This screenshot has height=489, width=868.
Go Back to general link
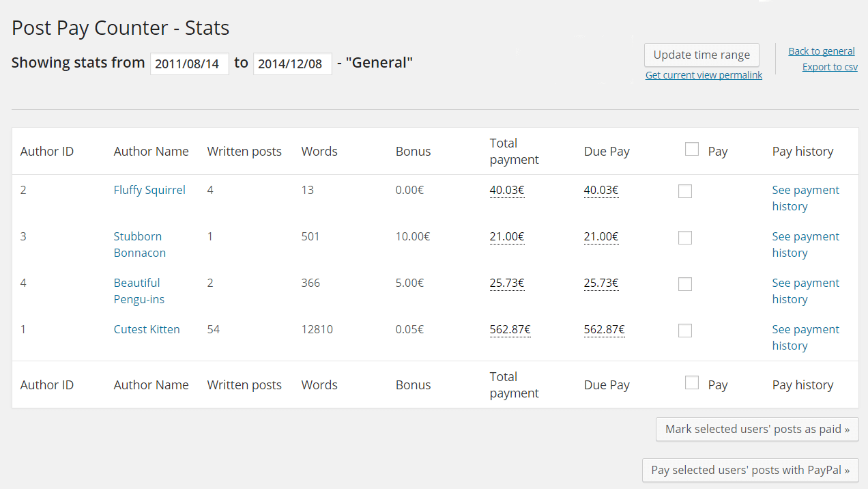coord(822,51)
